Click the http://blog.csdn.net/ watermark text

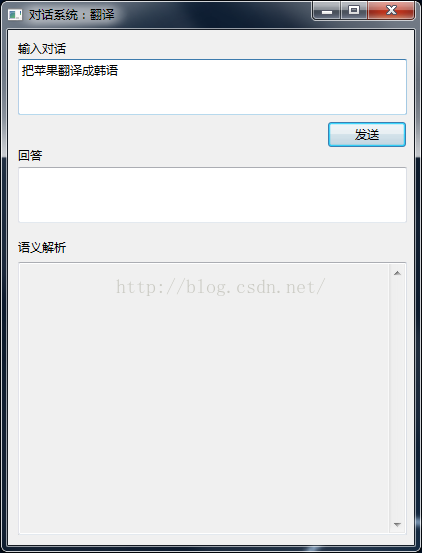pos(221,287)
